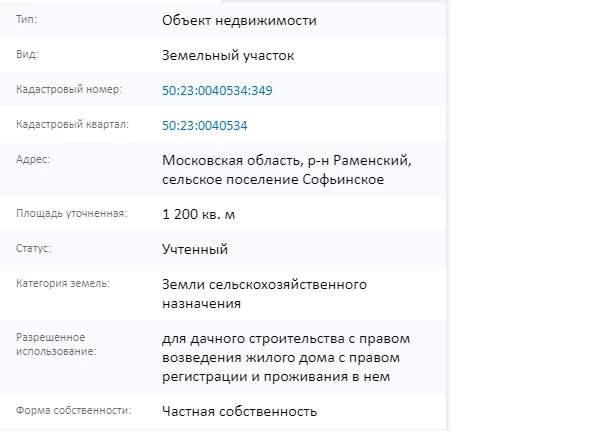The height and width of the screenshot is (431, 614).
Task: Open cadastral quarter link 50:23:0040534
Action: coord(204,125)
